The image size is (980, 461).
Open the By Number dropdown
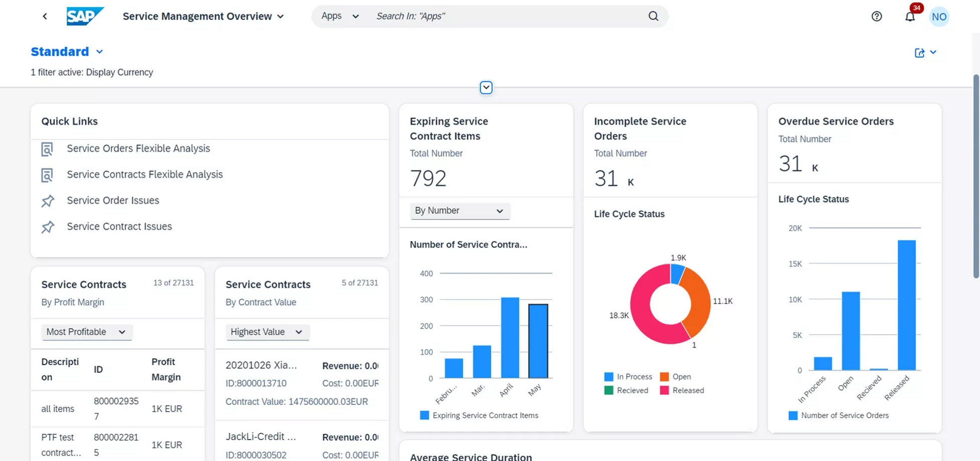[x=459, y=210]
